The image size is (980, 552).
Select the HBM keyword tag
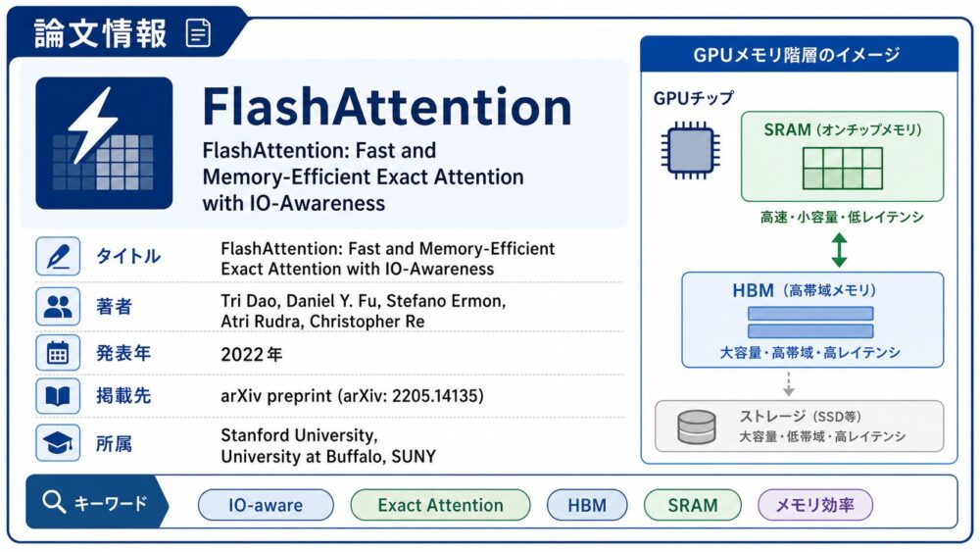click(587, 505)
